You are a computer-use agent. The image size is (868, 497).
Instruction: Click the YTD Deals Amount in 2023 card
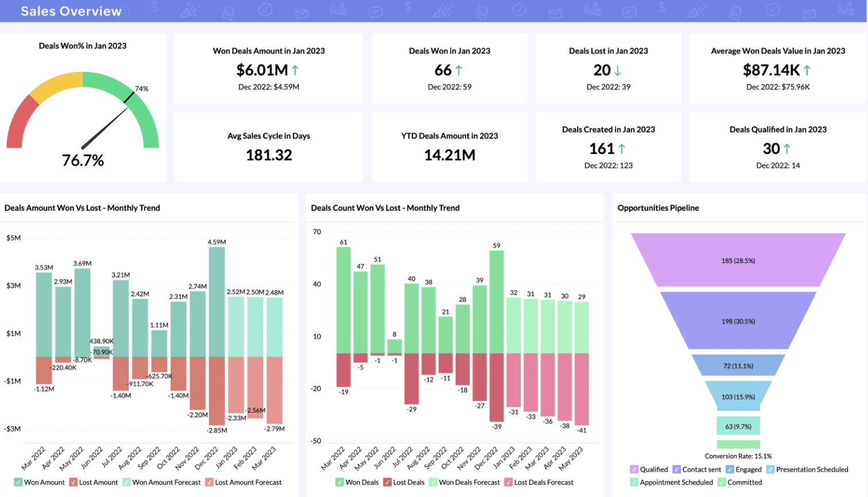tap(450, 147)
